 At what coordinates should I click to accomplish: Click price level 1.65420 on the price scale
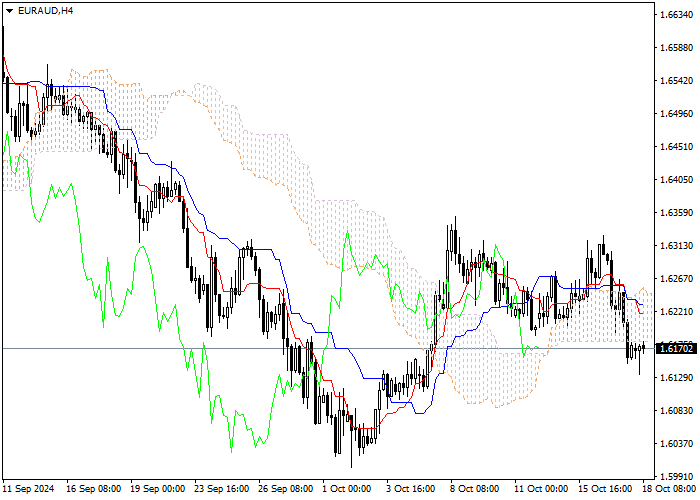coord(677,81)
